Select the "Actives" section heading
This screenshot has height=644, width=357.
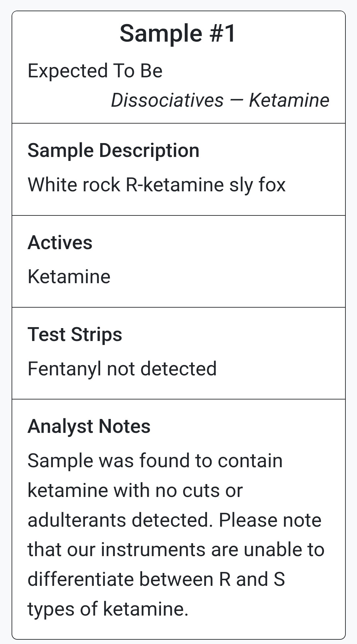click(x=60, y=243)
